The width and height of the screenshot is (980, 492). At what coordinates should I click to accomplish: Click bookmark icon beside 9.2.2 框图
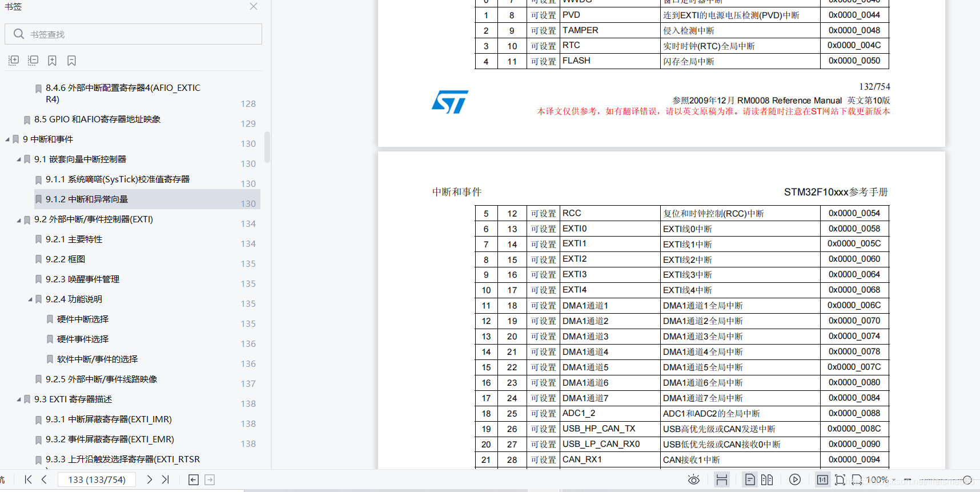point(38,259)
